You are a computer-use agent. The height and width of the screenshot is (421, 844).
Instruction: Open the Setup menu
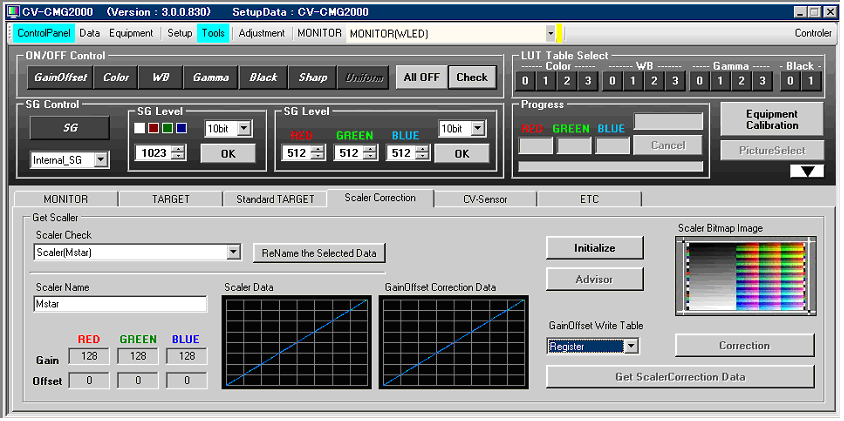[180, 33]
